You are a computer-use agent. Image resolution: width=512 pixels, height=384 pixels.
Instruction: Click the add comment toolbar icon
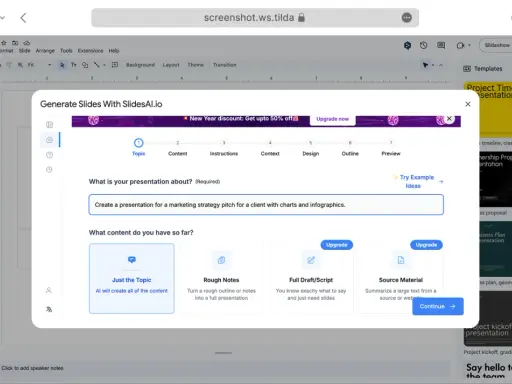coord(115,65)
